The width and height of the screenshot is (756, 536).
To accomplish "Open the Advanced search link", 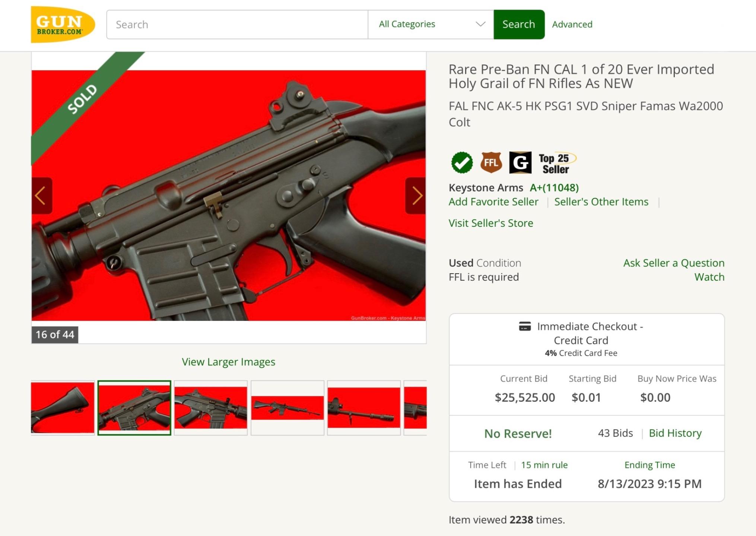I will (x=572, y=24).
